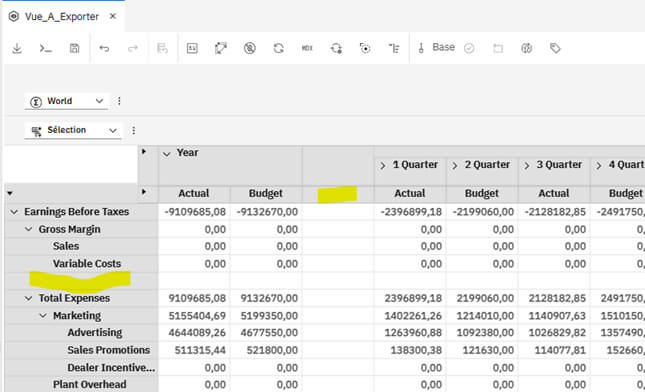Select Year Actual column header
This screenshot has height=392, width=645.
[194, 193]
